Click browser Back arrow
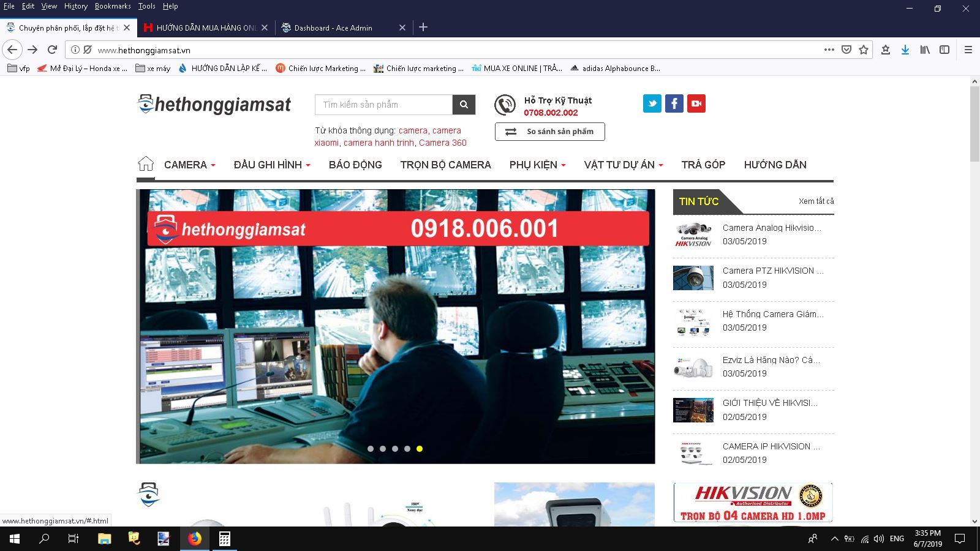Viewport: 980px width, 551px height. [x=13, y=50]
